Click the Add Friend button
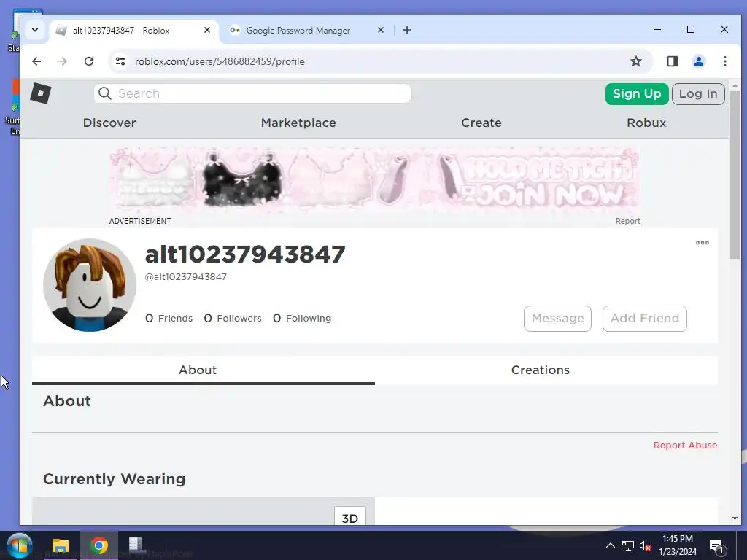This screenshot has height=560, width=747. click(x=645, y=319)
